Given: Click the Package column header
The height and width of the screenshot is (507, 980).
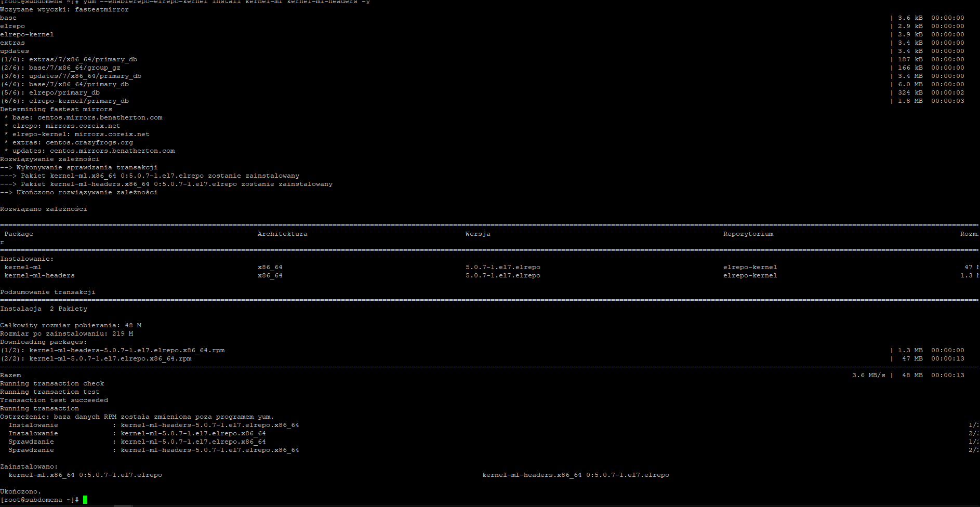Looking at the screenshot, I should point(19,234).
